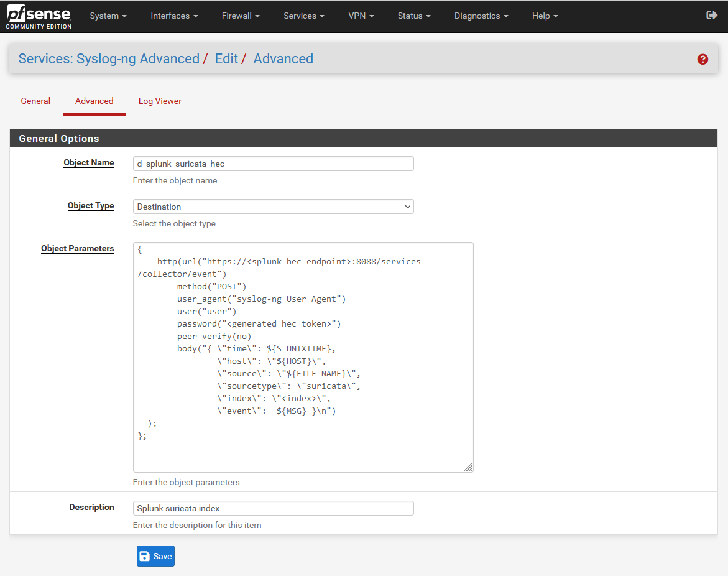Click the 'Select the object type' hint
Screen dimensions: 728x576
174,223
